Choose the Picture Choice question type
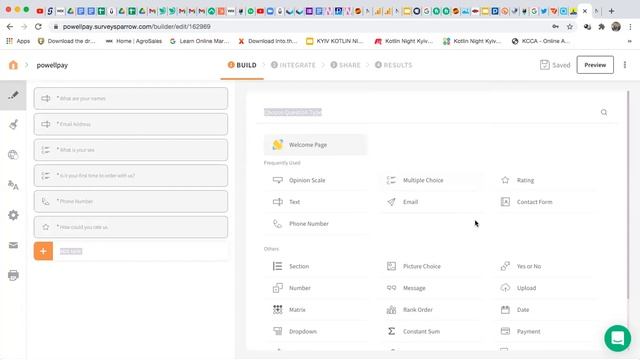 pyautogui.click(x=431, y=266)
